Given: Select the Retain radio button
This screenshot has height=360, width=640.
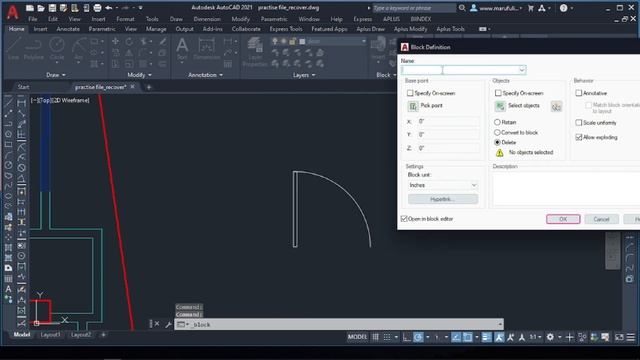Looking at the screenshot, I should click(497, 122).
